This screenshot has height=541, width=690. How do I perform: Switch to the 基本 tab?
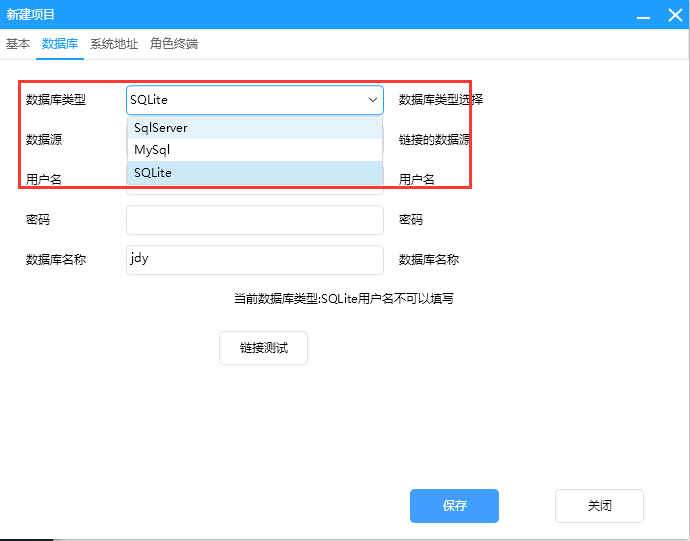click(x=18, y=44)
